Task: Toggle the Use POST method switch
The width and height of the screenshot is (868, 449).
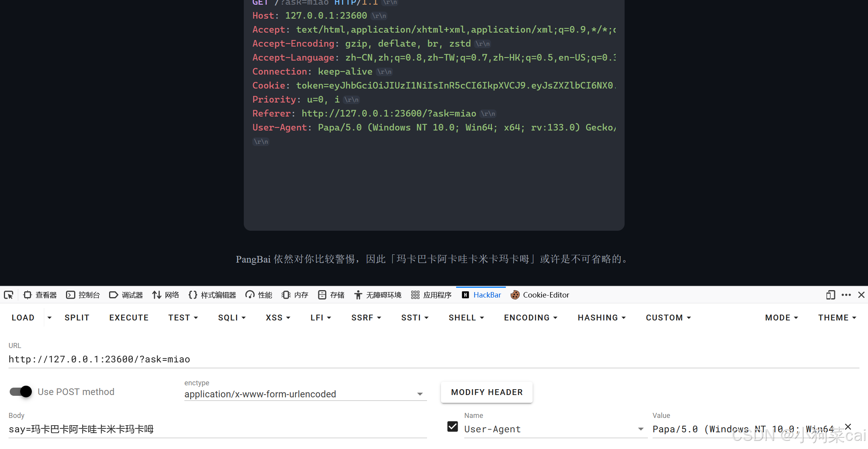Action: pyautogui.click(x=21, y=392)
